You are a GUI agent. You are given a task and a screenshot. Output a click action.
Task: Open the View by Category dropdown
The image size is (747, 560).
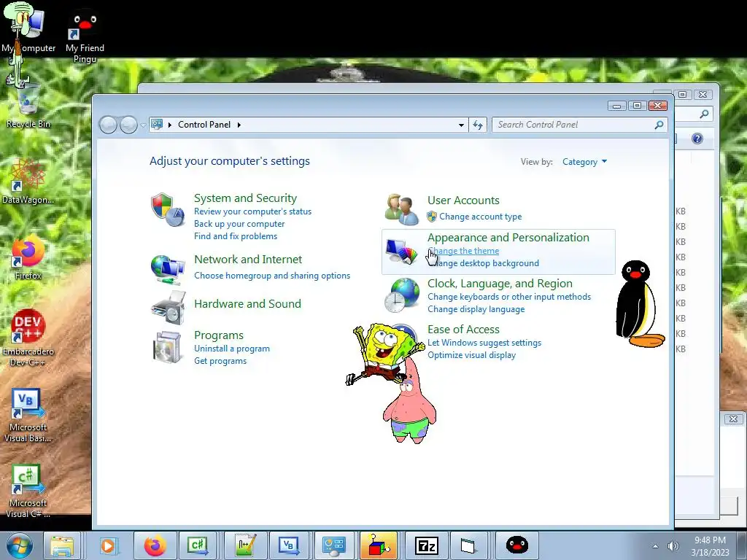pyautogui.click(x=584, y=162)
